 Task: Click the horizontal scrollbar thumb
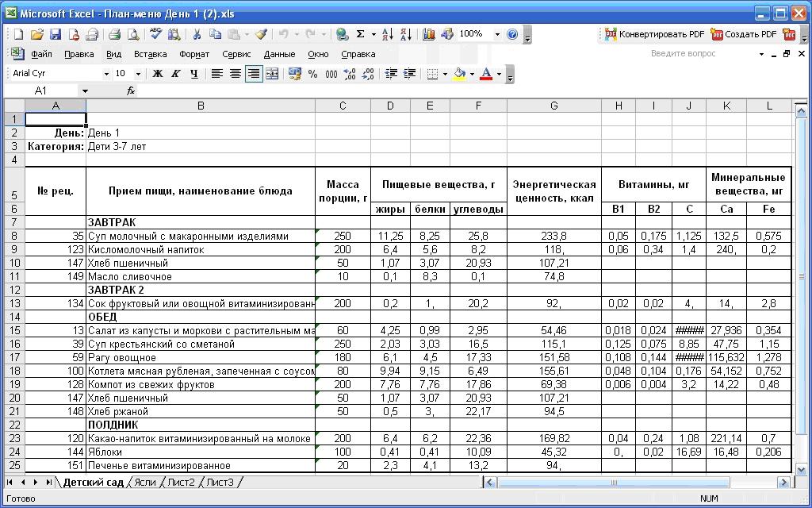pyautogui.click(x=614, y=483)
